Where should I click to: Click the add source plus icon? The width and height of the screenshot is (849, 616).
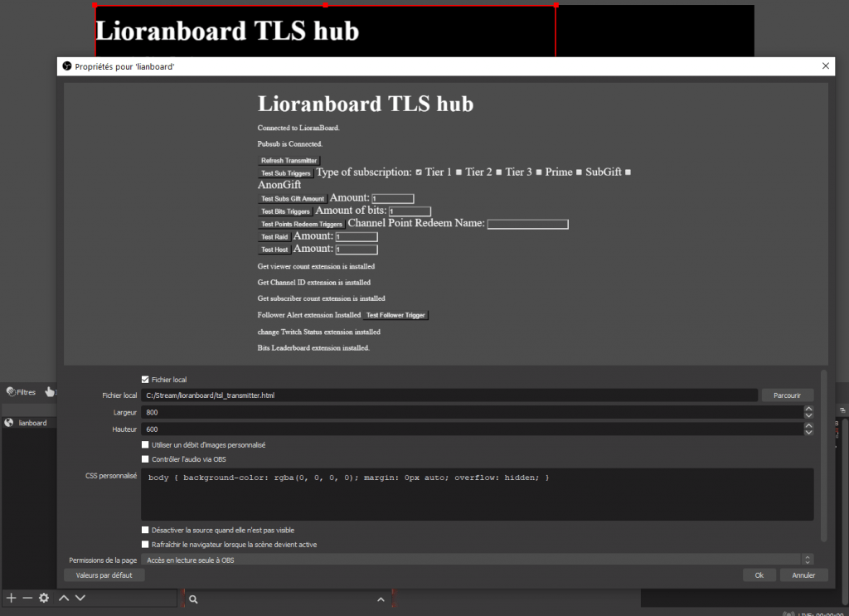click(11, 598)
